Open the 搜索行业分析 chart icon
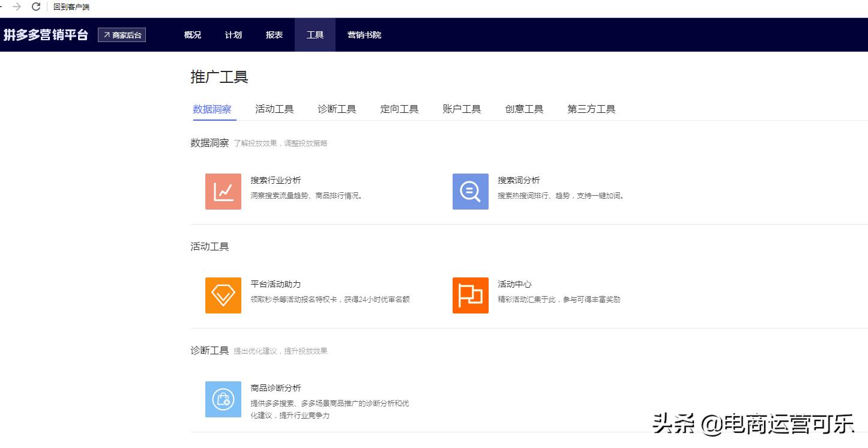Viewport: 868px width, 448px height. [223, 191]
